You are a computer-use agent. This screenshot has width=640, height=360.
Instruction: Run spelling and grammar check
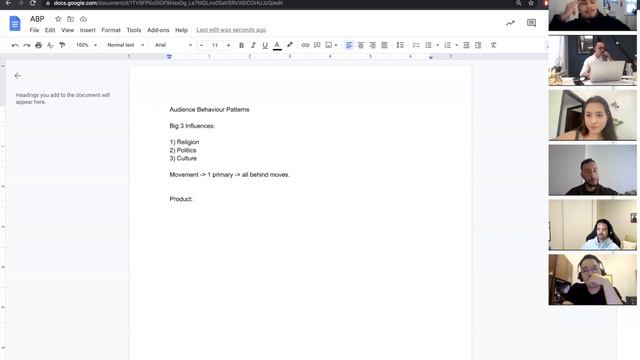coord(50,45)
